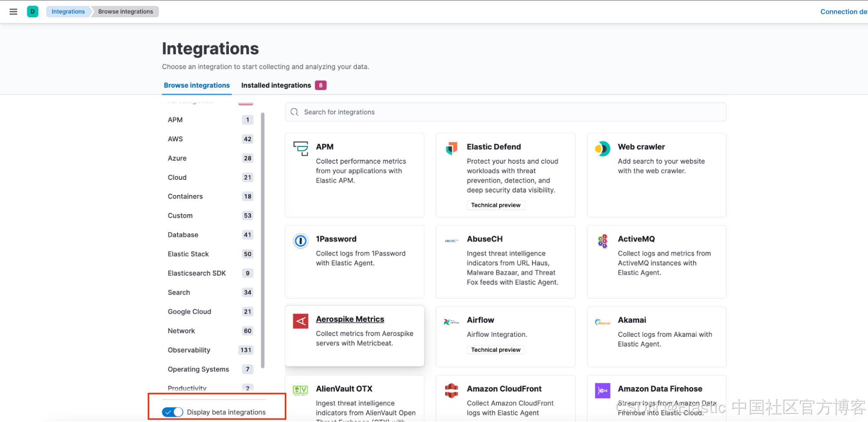
Task: Click the APM integration icon
Action: pyautogui.click(x=300, y=148)
